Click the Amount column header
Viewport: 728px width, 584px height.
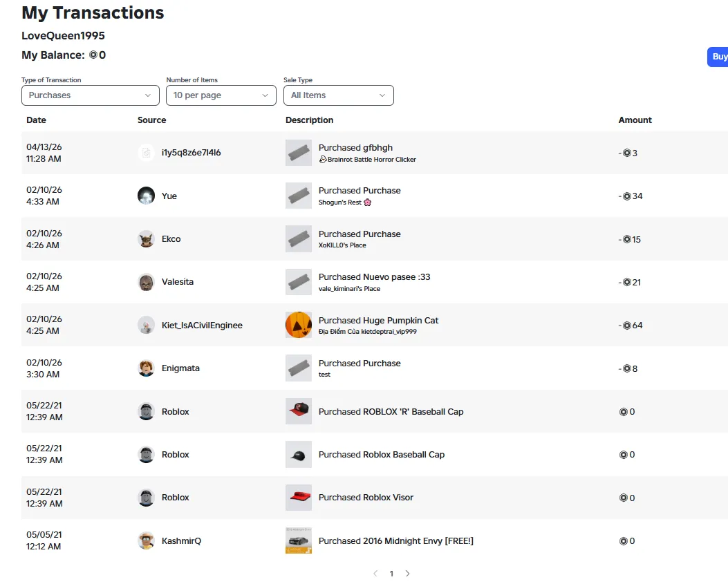[635, 120]
